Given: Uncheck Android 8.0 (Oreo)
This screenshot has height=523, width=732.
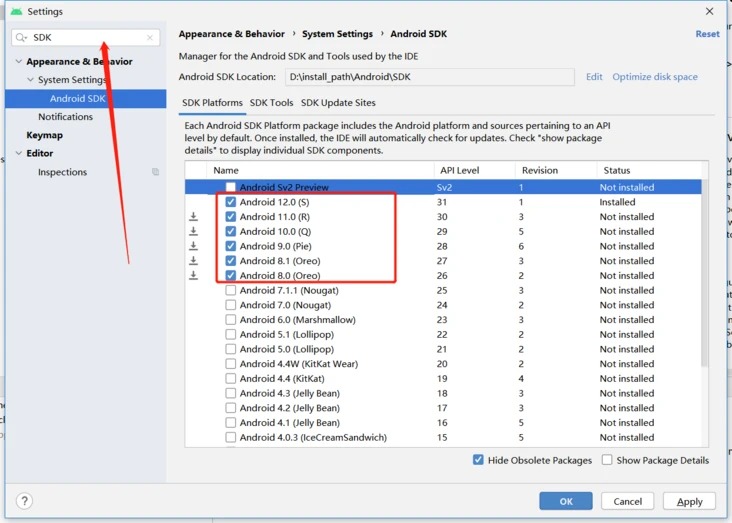Looking at the screenshot, I should pos(231,276).
